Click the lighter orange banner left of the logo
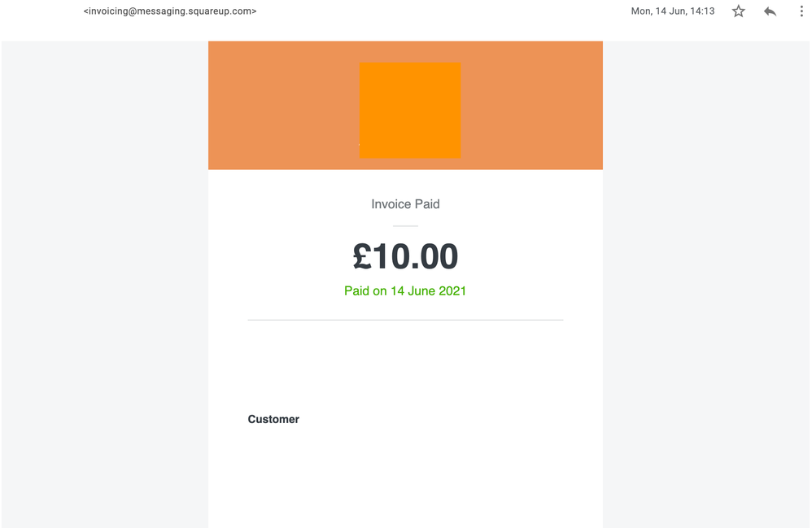Image resolution: width=812 pixels, height=528 pixels. tap(284, 105)
